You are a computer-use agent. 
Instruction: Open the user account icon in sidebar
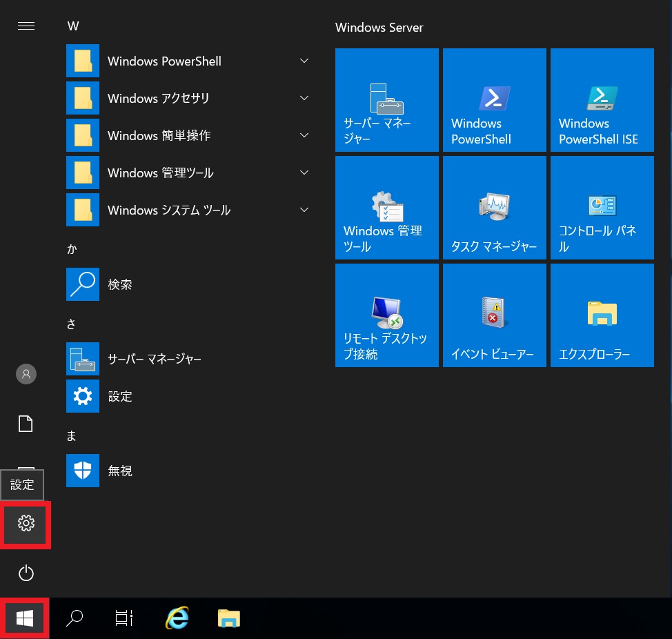(x=26, y=374)
